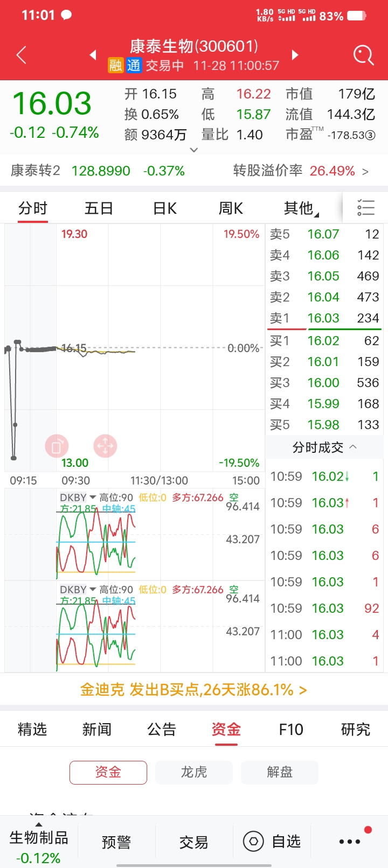Select the 资金 sub-filter button
The height and width of the screenshot is (868, 388).
[x=108, y=772]
